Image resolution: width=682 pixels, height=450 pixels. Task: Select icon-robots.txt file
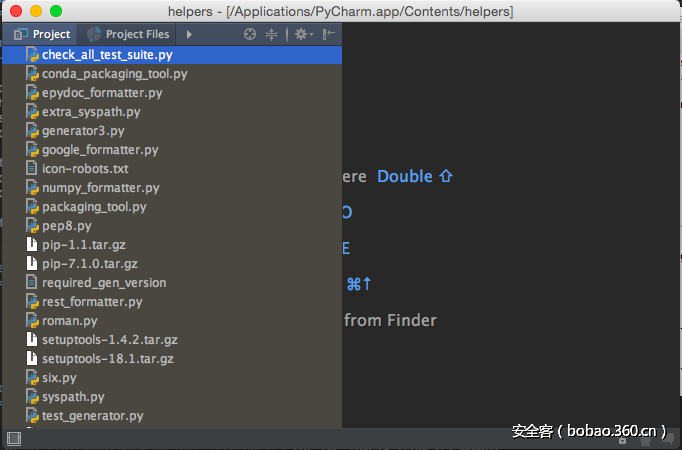(172, 169)
